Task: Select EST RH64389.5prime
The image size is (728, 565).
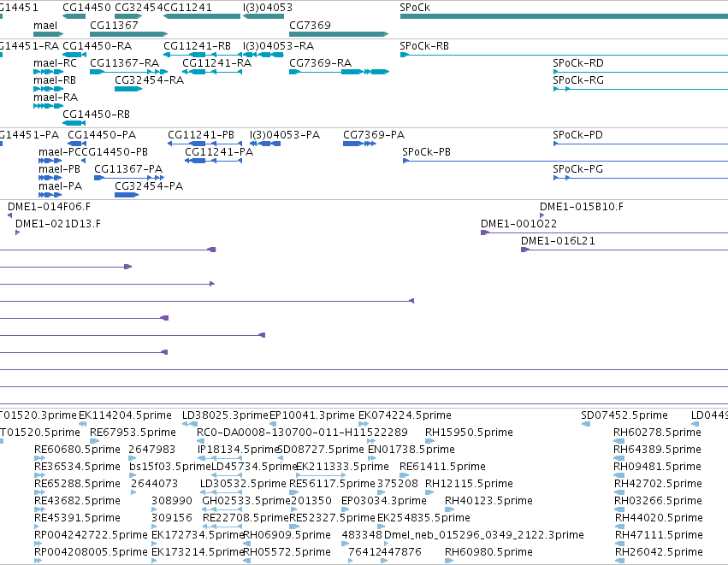Action: pos(657,450)
